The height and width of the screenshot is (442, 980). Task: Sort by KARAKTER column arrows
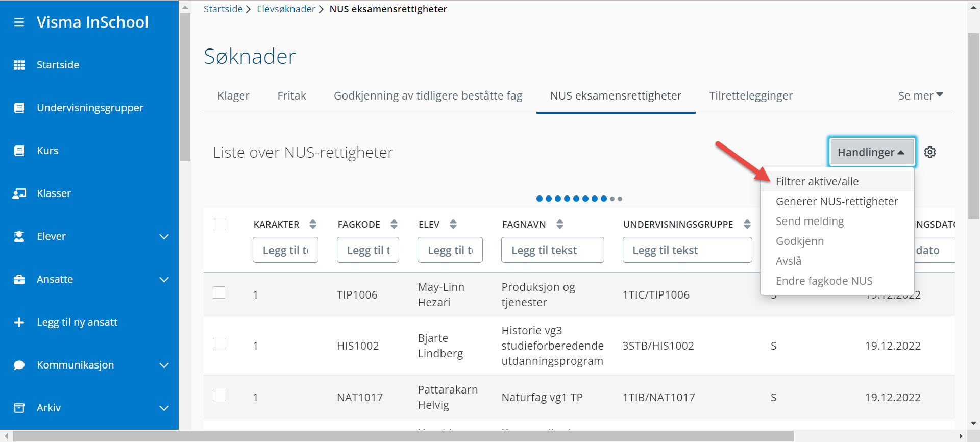click(x=313, y=224)
